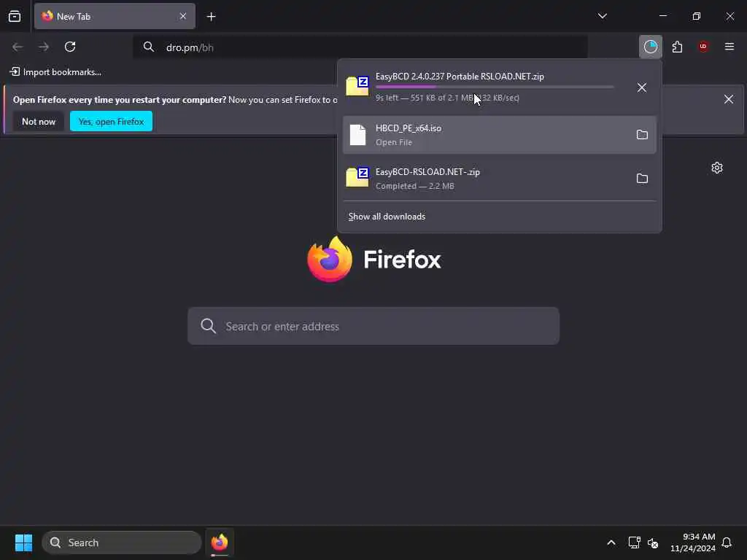Click Show all downloads
The image size is (747, 560).
coord(387,217)
